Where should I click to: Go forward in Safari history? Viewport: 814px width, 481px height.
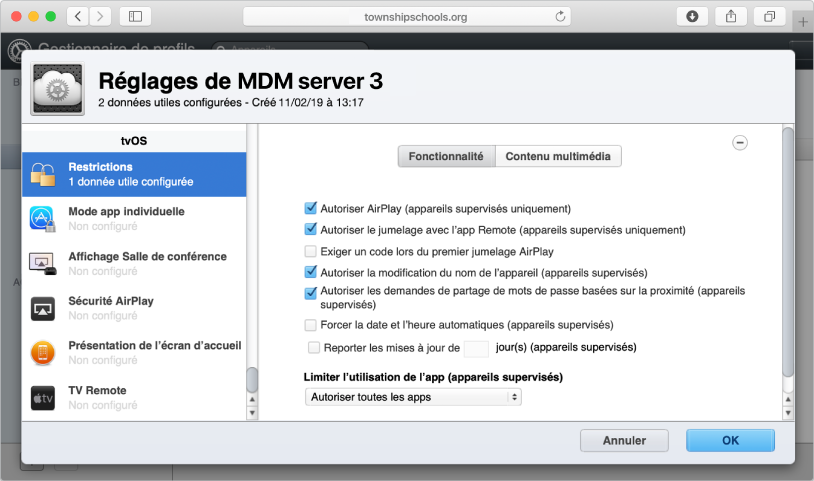point(100,17)
